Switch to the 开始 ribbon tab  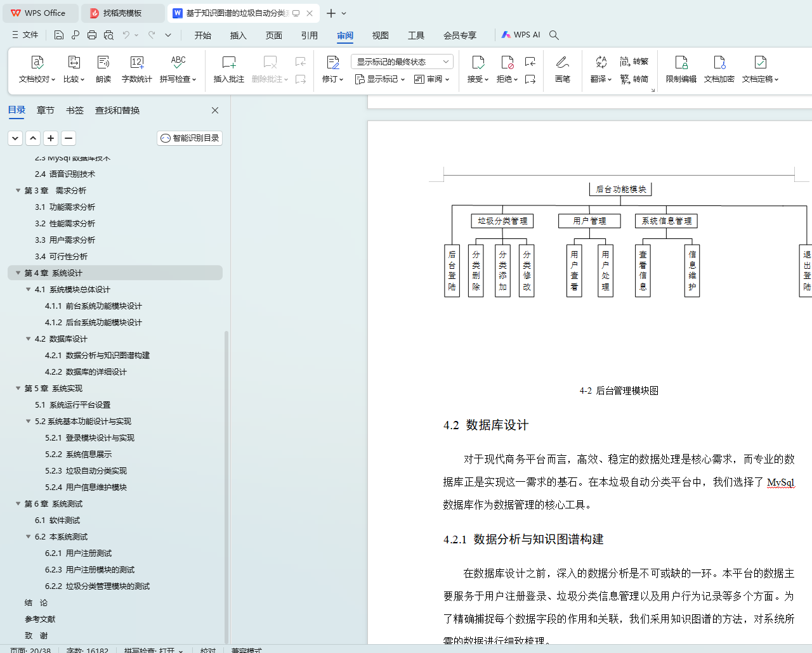pos(203,36)
